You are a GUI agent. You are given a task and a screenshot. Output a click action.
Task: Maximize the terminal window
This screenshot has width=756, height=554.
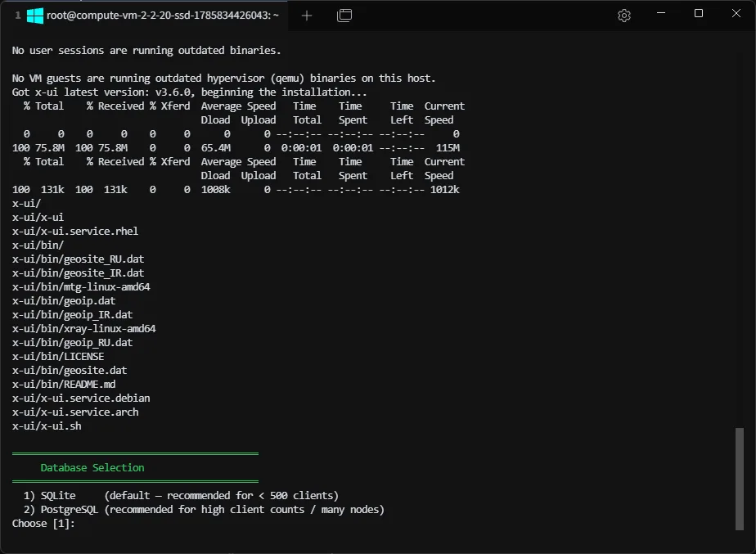tap(698, 13)
